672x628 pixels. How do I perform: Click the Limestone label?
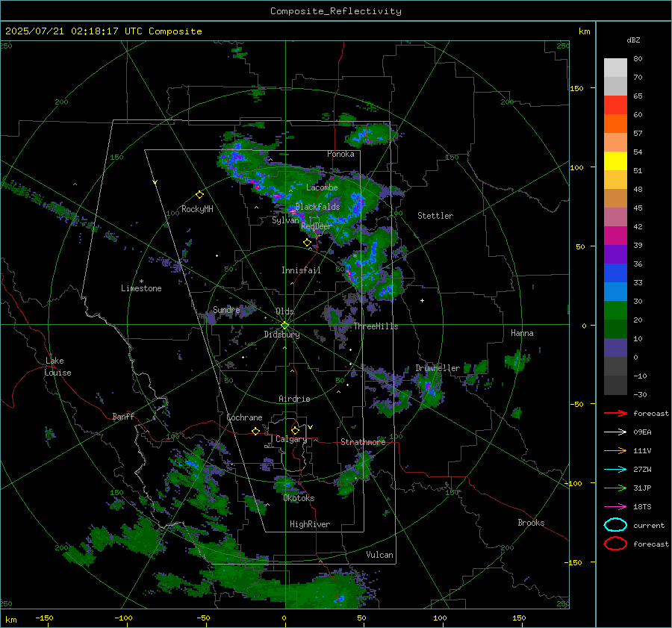point(141,288)
